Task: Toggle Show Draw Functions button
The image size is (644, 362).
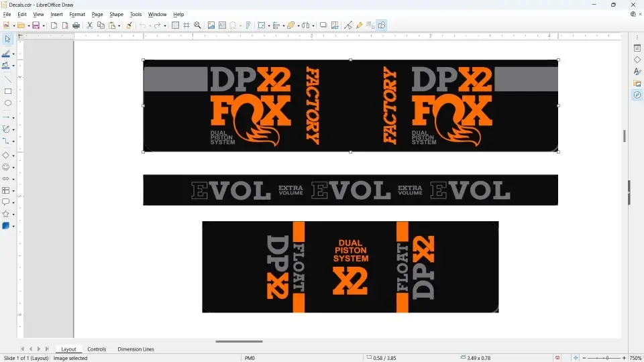Action: click(382, 25)
